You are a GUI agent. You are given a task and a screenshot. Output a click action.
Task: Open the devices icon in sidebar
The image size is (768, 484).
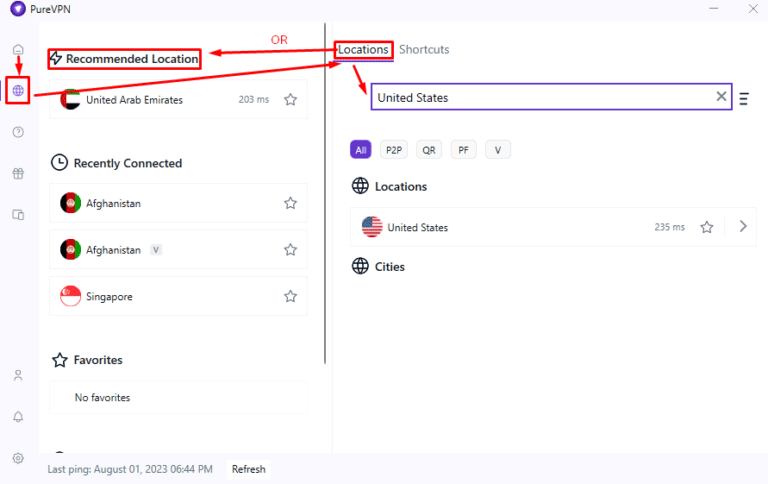pyautogui.click(x=18, y=214)
